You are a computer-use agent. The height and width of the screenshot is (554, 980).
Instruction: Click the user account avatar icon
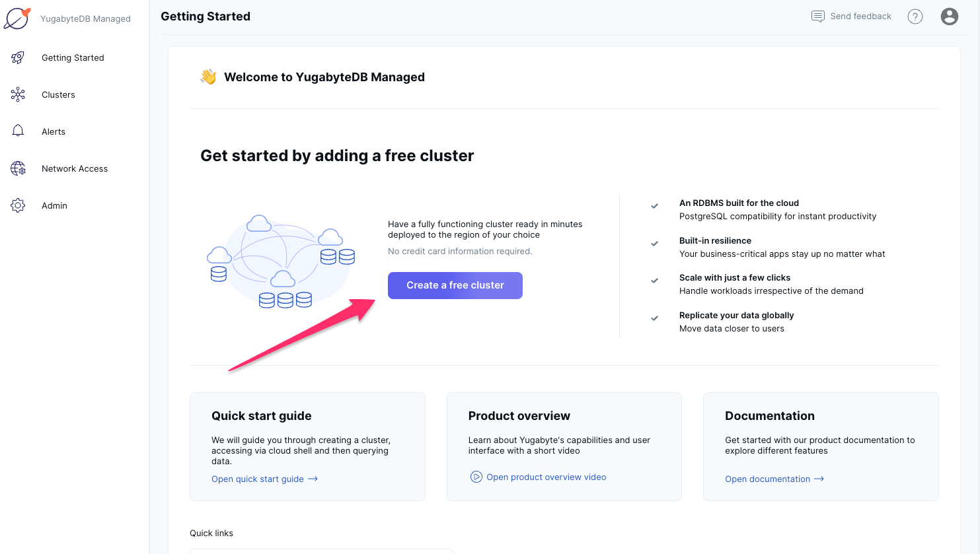[950, 17]
